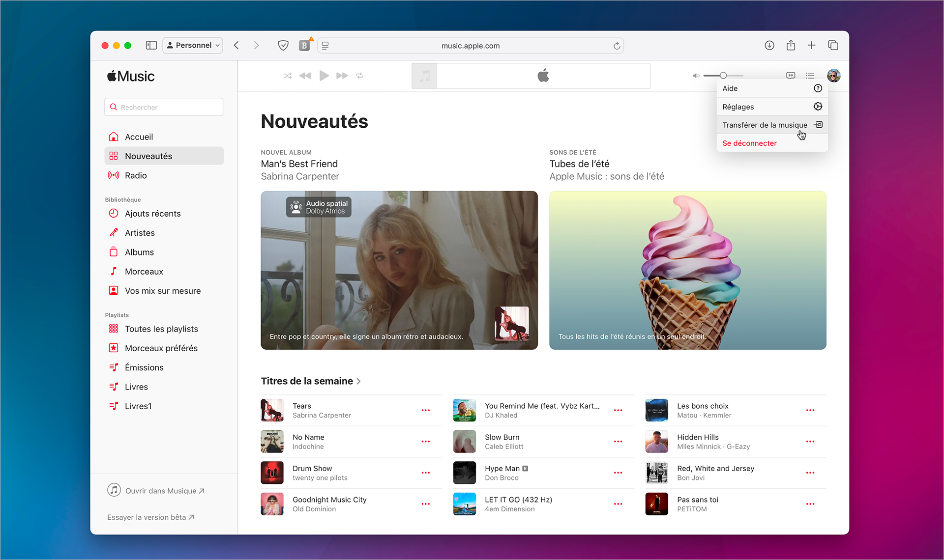Screen dimensions: 944x560
Task: Reload the page with refresh icon
Action: pos(617,46)
